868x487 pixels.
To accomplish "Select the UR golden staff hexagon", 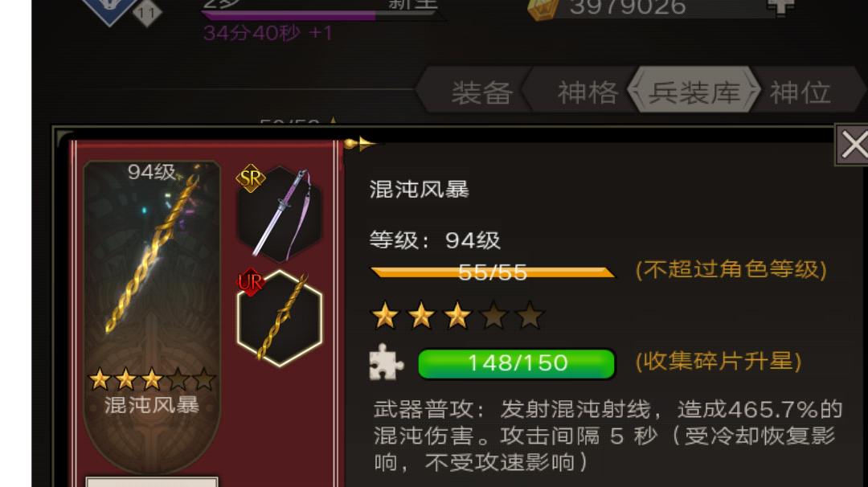I will tap(280, 318).
